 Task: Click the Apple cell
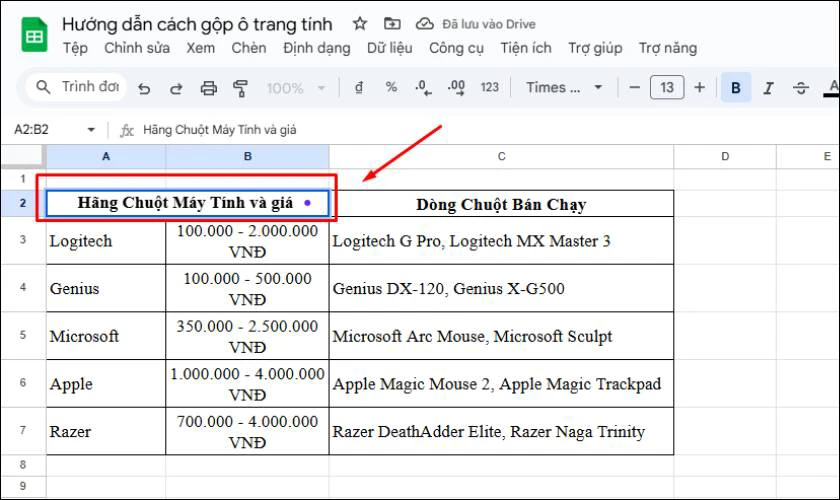click(x=106, y=384)
